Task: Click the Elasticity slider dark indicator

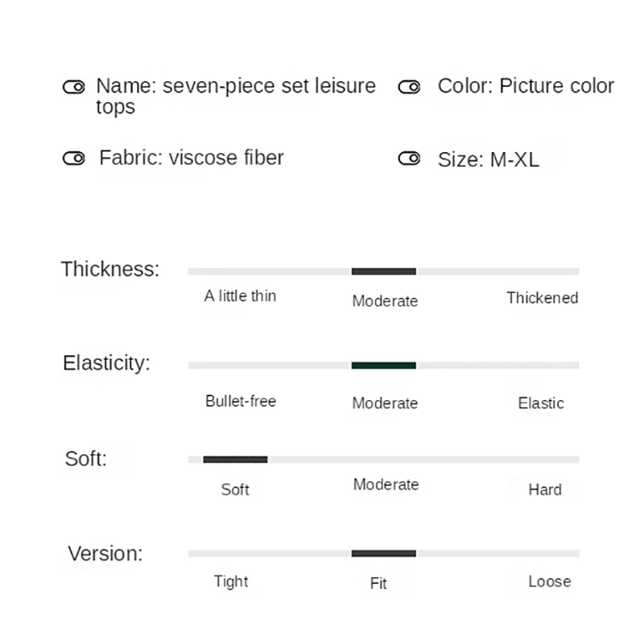Action: [x=384, y=365]
